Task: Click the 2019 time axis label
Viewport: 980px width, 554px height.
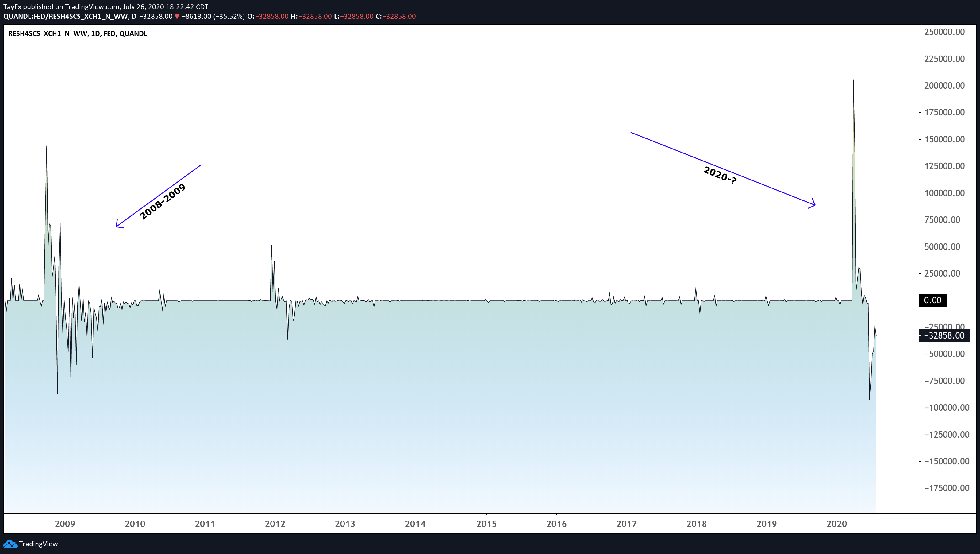Action: click(767, 524)
